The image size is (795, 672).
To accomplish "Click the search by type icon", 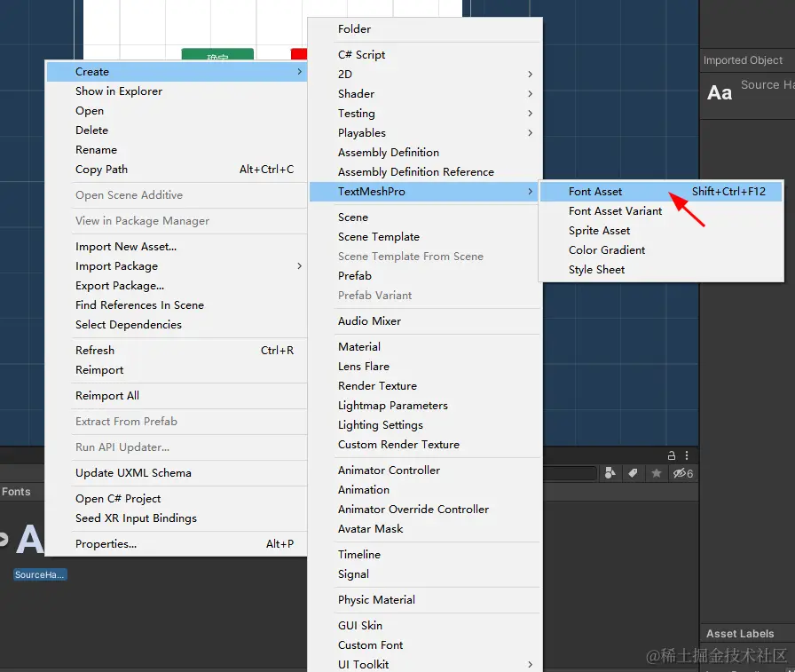I will 610,473.
